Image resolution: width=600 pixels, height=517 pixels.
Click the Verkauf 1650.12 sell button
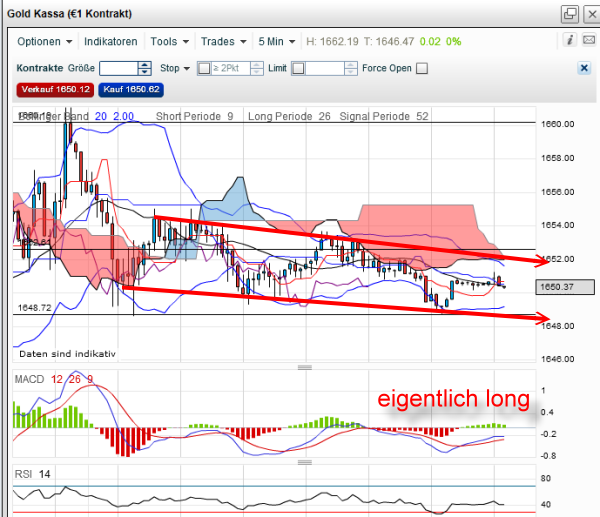pyautogui.click(x=55, y=90)
